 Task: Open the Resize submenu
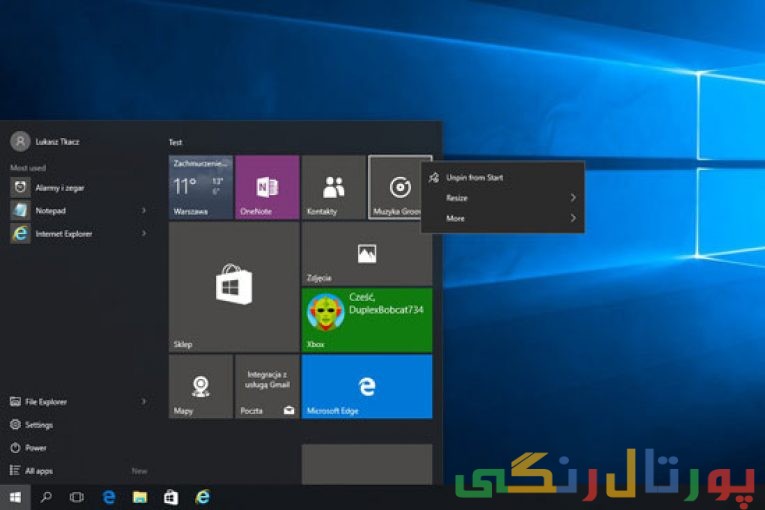click(503, 198)
